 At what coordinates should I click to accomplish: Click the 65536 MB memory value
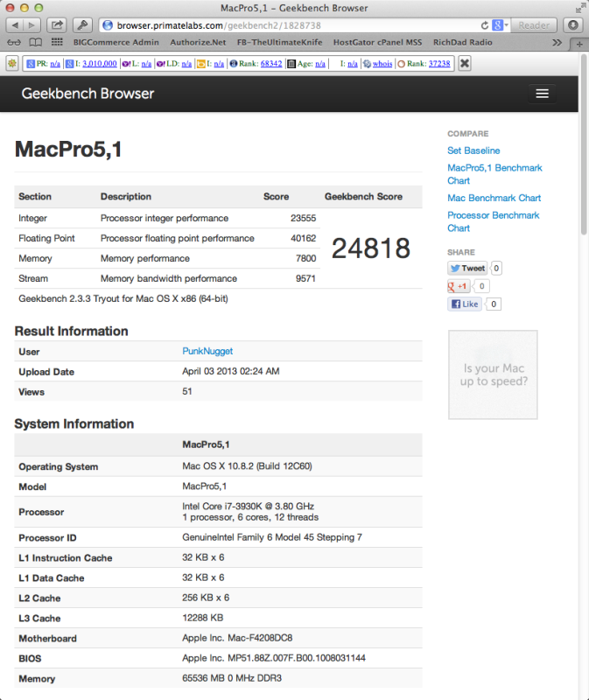232,678
